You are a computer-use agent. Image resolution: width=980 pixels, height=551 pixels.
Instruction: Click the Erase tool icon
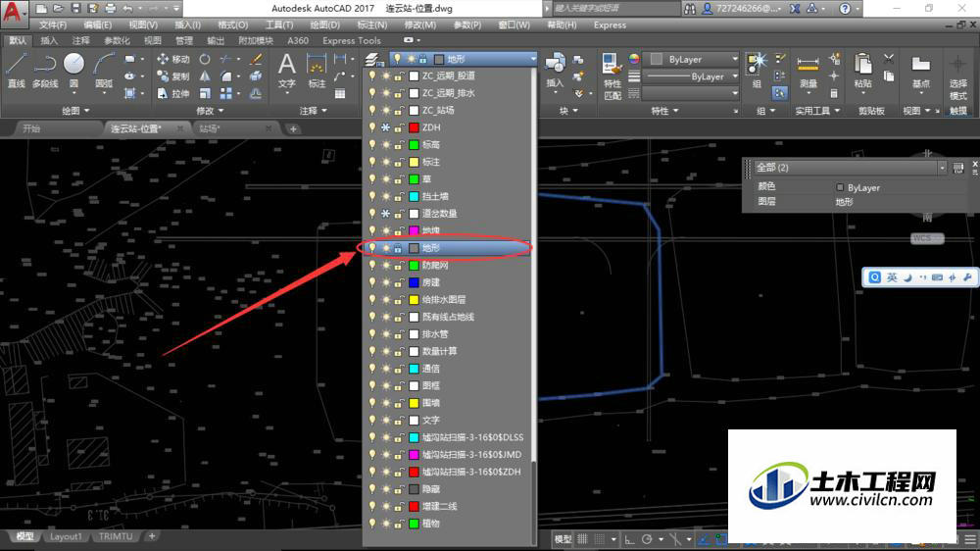256,59
